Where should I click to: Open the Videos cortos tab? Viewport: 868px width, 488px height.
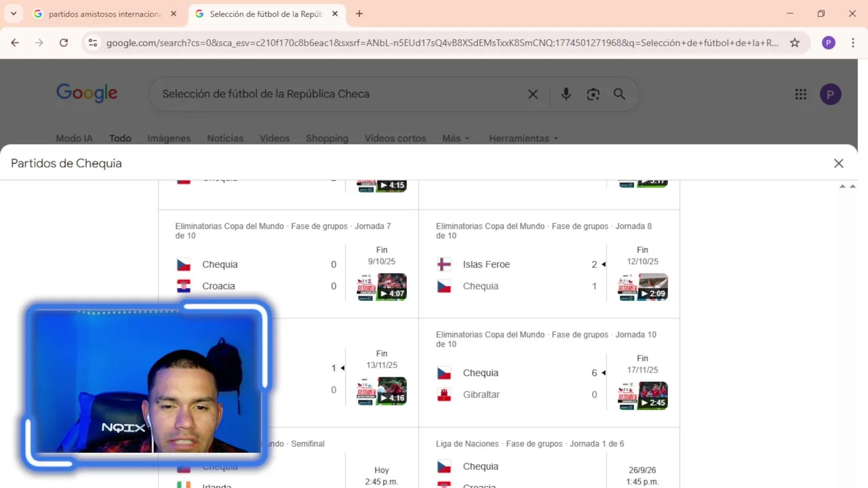click(x=395, y=138)
